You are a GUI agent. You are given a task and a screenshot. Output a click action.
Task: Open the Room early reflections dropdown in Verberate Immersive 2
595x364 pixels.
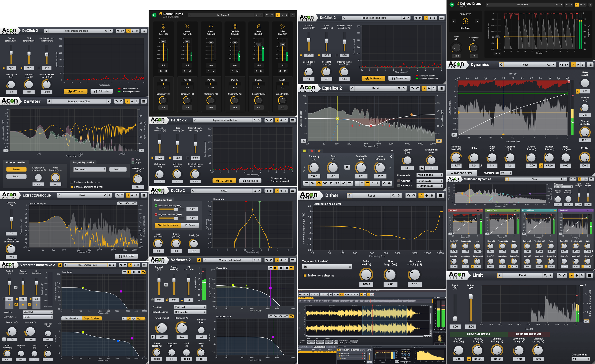click(x=38, y=317)
